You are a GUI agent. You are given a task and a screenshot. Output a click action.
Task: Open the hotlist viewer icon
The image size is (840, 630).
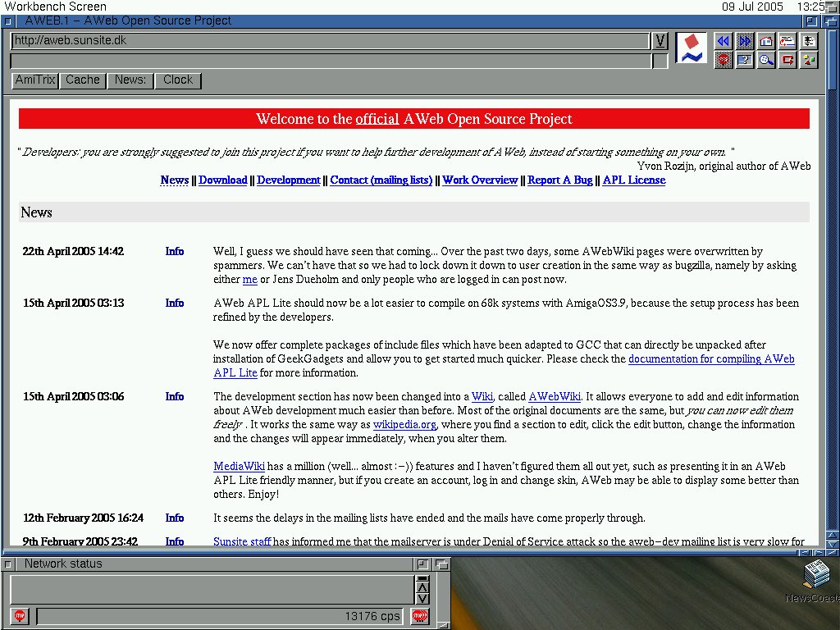(809, 41)
